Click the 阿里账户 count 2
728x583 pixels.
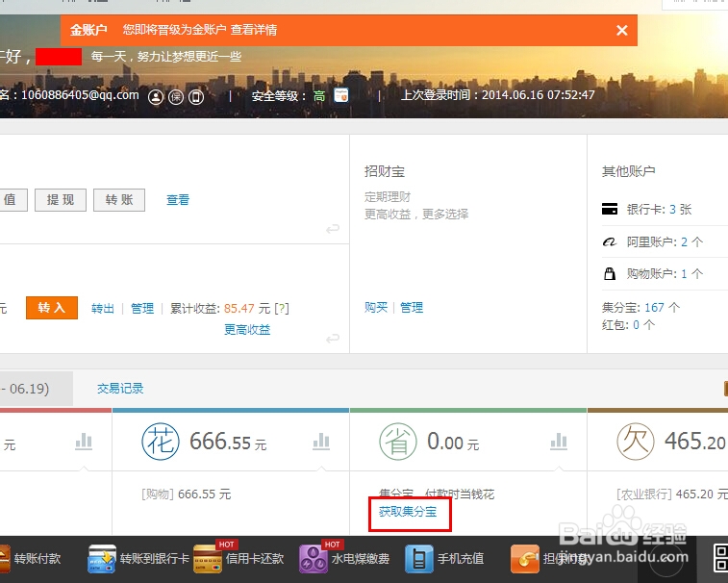pos(684,242)
